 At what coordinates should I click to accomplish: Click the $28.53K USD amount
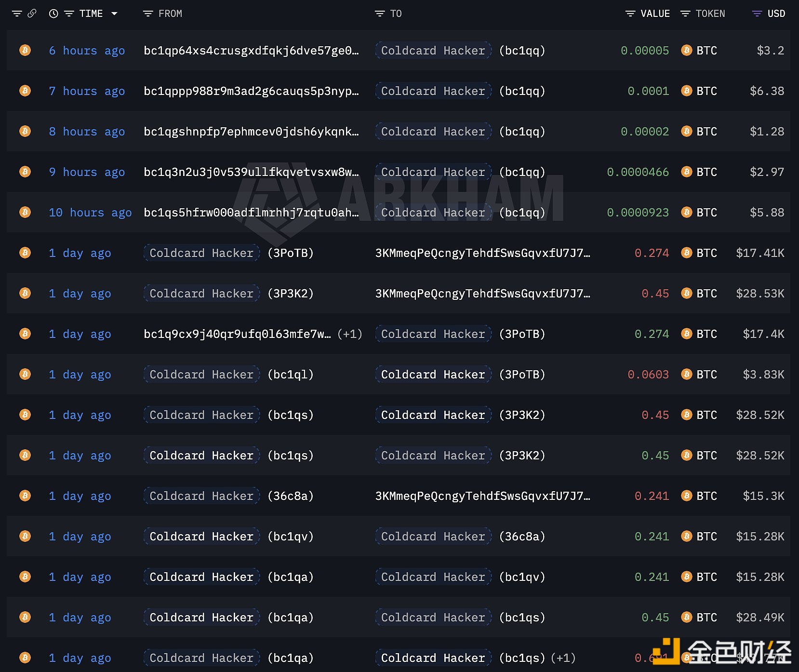(x=760, y=294)
